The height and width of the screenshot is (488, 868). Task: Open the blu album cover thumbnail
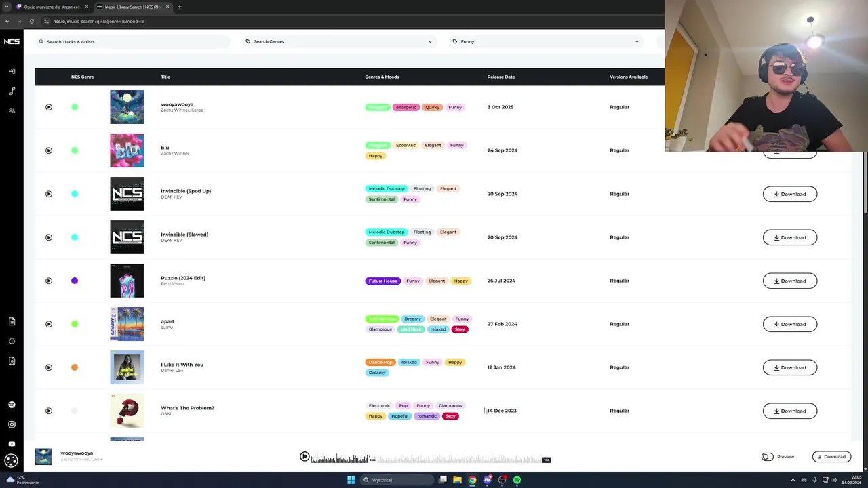pyautogui.click(x=127, y=150)
